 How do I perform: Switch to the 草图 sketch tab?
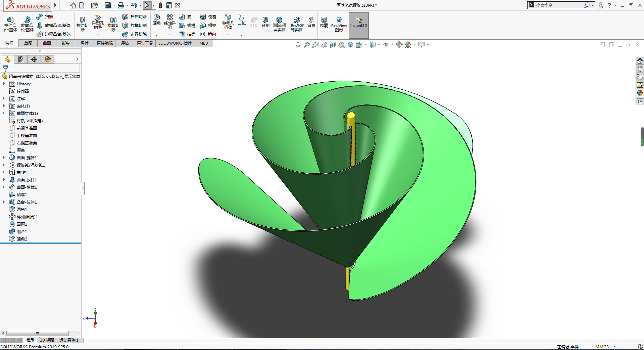[x=28, y=43]
